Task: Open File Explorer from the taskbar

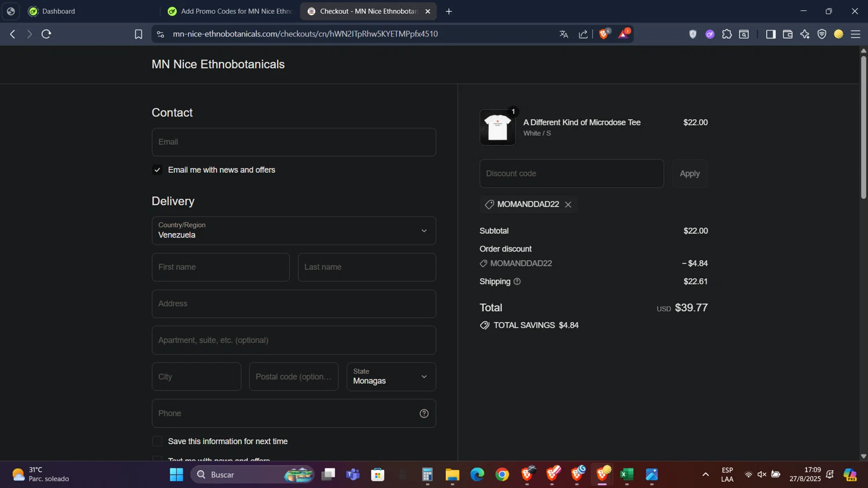Action: [453, 475]
